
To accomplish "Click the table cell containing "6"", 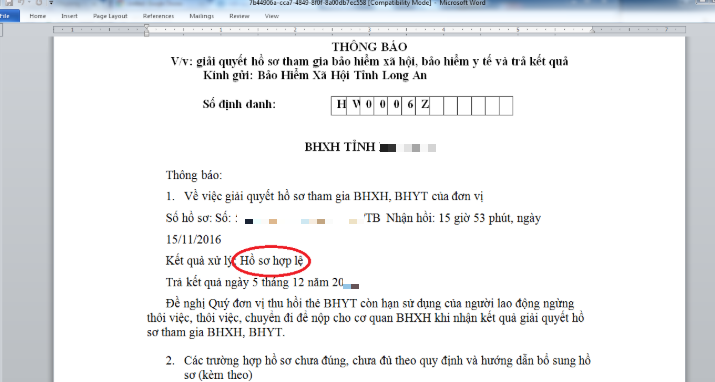I will pyautogui.click(x=409, y=105).
